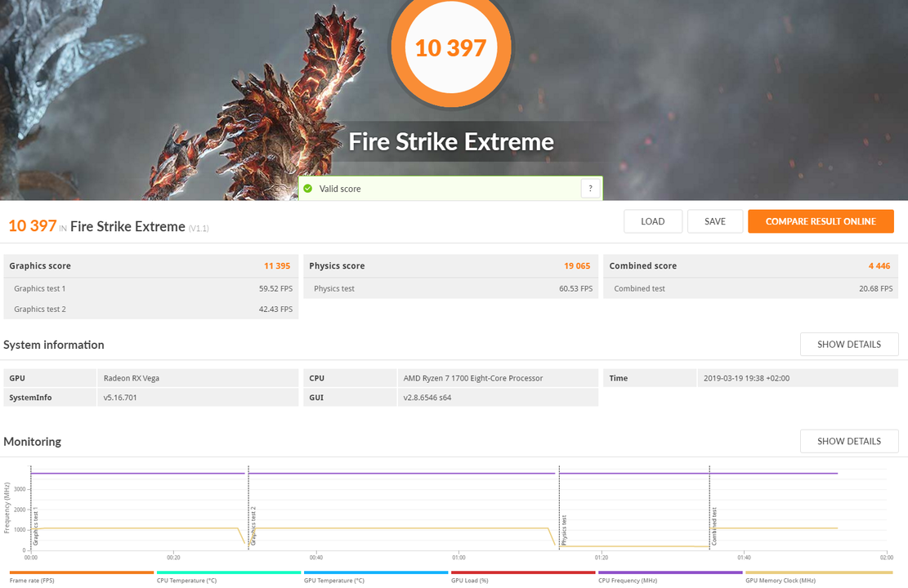Image resolution: width=908 pixels, height=588 pixels.
Task: Open the question mark help for Valid score
Action: point(590,189)
